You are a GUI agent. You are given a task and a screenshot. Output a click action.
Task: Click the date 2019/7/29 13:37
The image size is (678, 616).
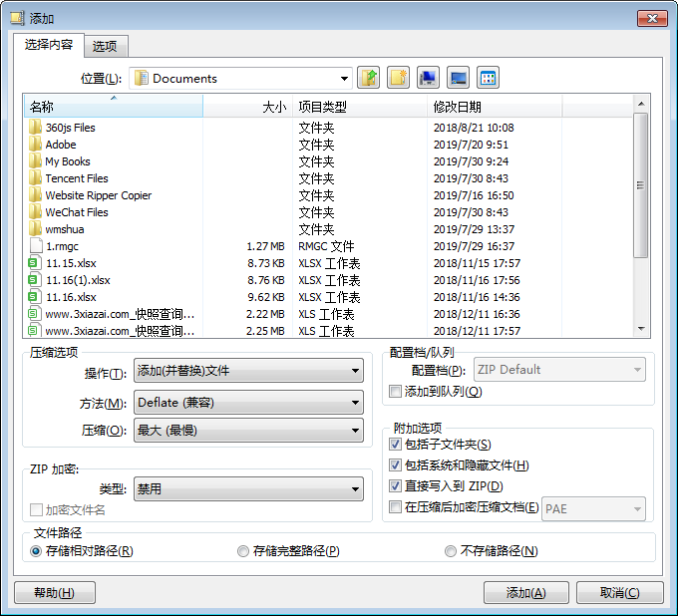[x=474, y=229]
